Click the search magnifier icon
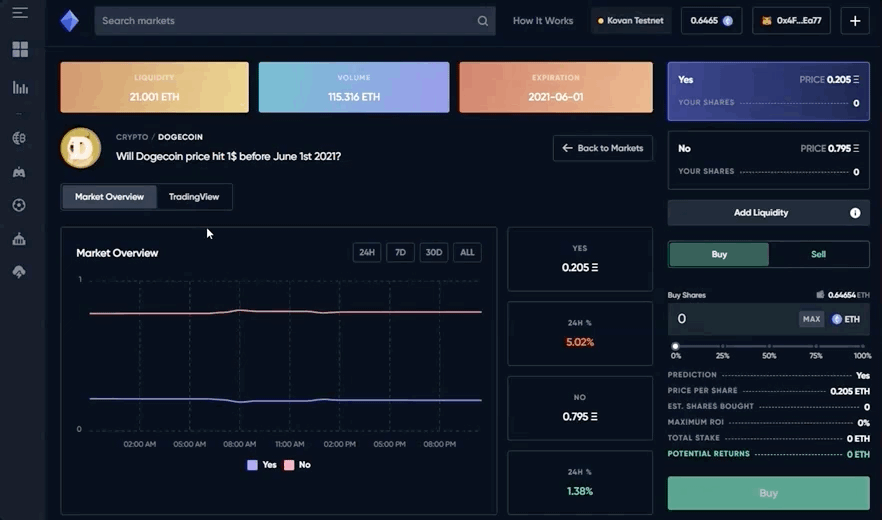 (483, 21)
